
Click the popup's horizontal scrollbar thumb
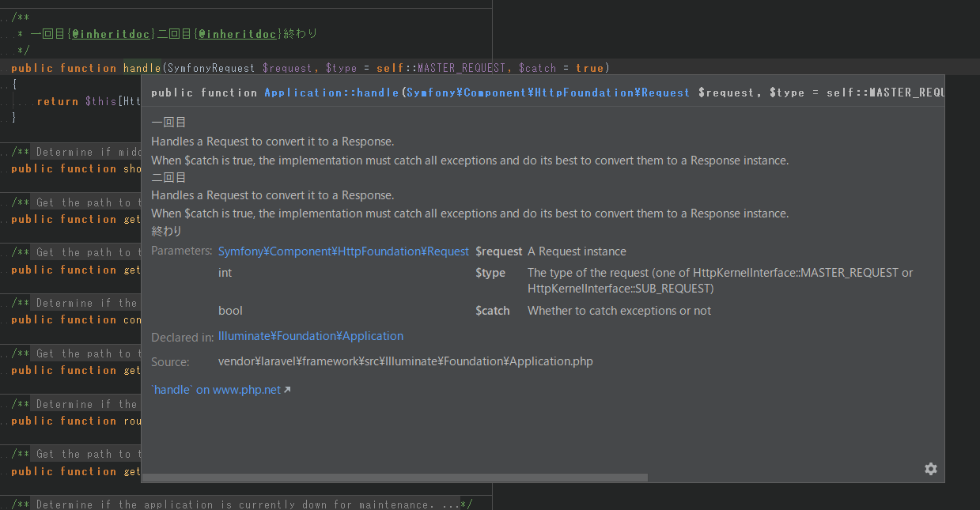395,478
